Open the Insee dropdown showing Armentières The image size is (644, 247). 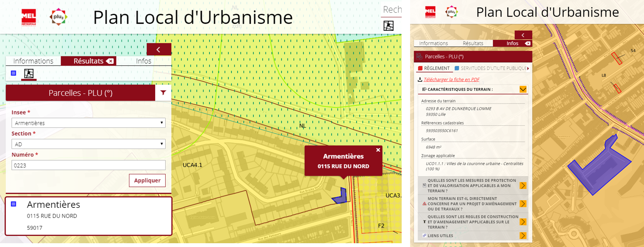click(88, 123)
